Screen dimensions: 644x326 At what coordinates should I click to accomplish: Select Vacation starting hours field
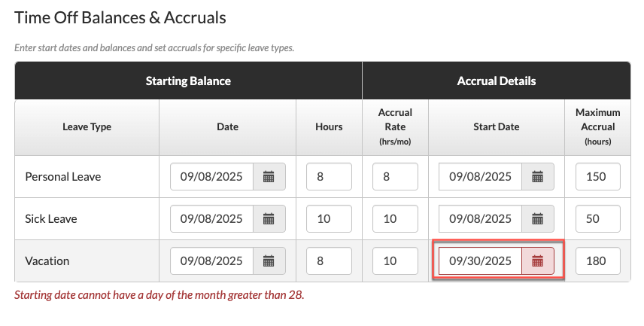tap(329, 261)
